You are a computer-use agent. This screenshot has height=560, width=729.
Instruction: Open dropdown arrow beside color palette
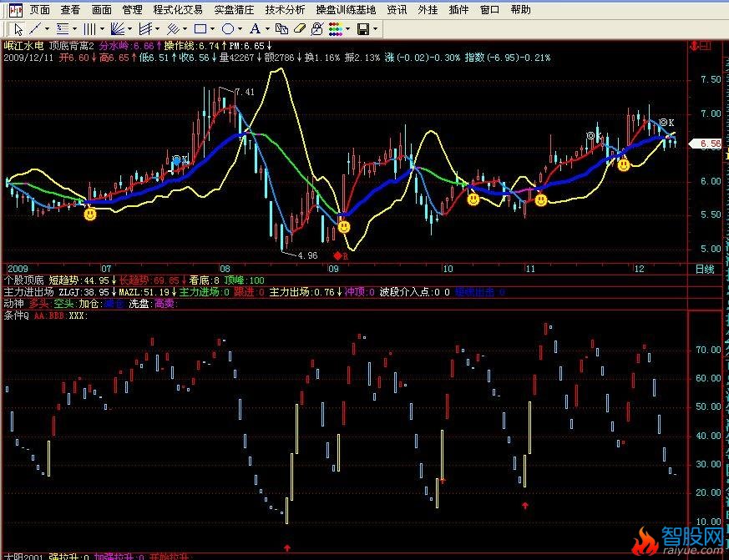coord(348,29)
